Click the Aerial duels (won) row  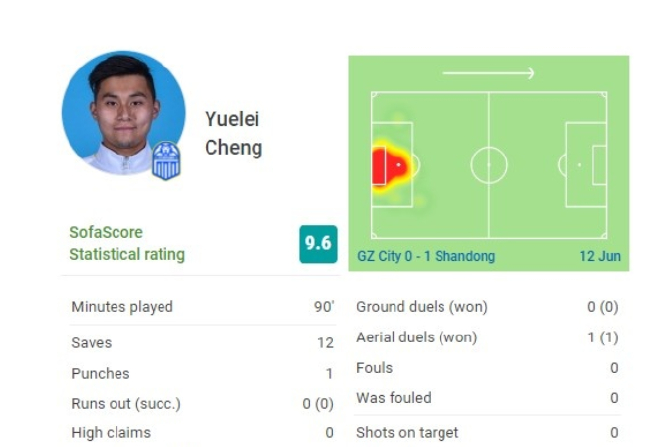point(487,338)
